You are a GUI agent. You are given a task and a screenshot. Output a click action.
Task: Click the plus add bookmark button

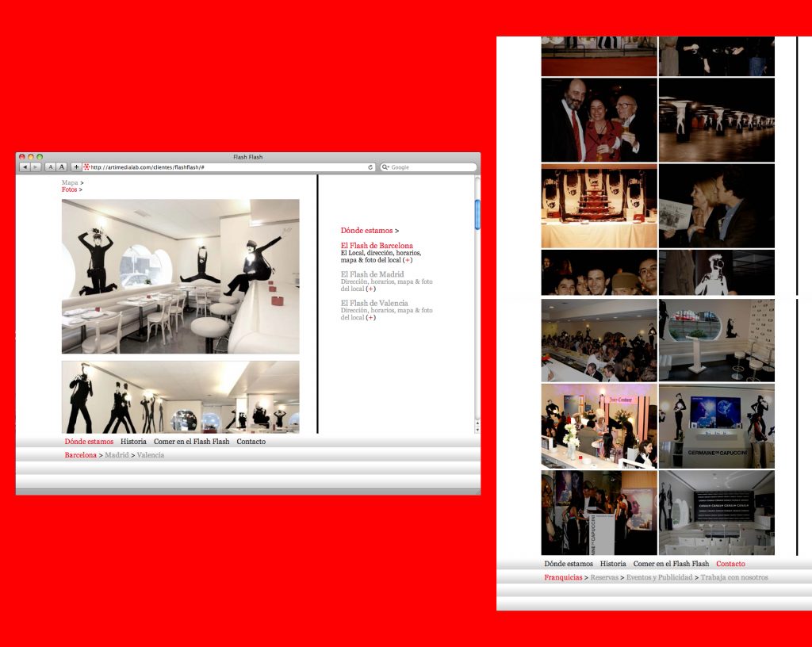pyautogui.click(x=76, y=167)
